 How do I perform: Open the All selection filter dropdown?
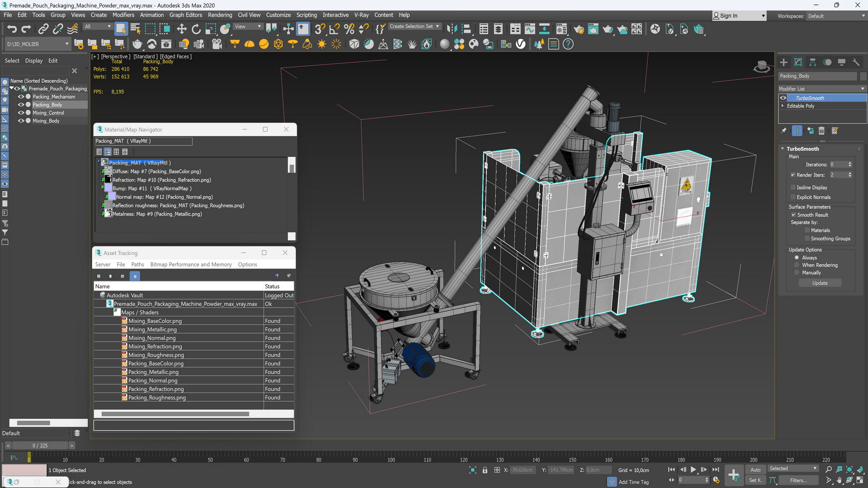[x=98, y=27]
